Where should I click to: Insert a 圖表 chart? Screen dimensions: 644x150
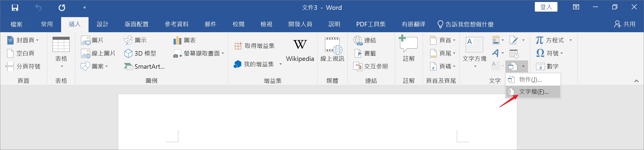185,40
